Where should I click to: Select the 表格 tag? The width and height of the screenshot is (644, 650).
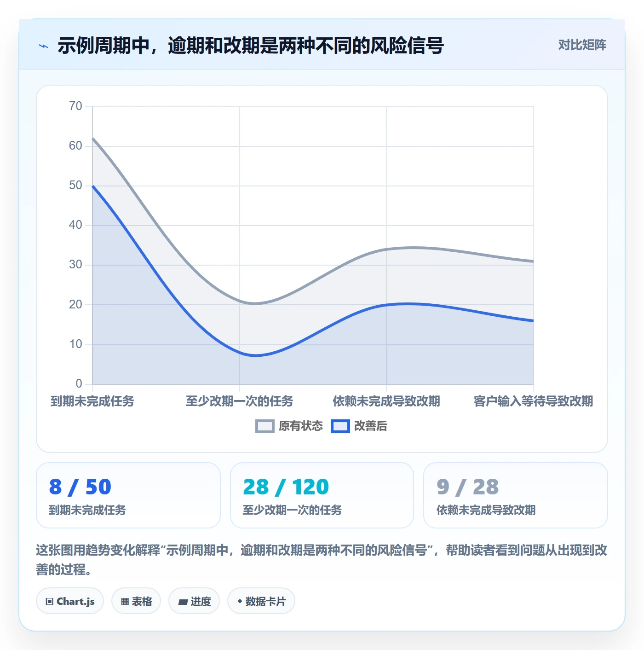(136, 601)
